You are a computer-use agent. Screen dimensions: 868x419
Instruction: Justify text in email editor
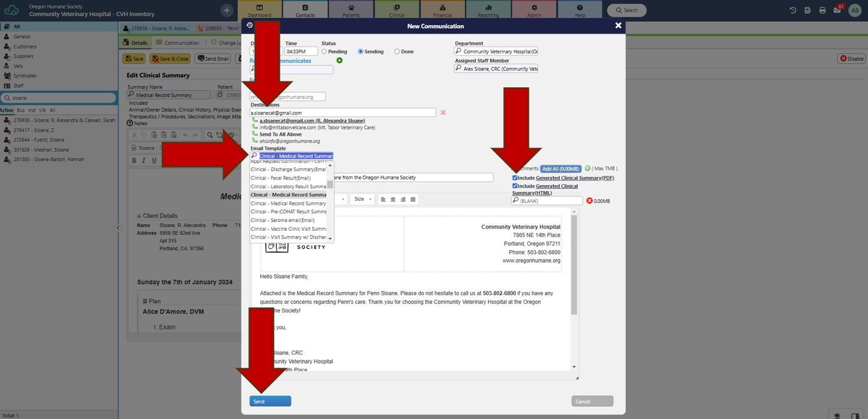[x=413, y=199]
